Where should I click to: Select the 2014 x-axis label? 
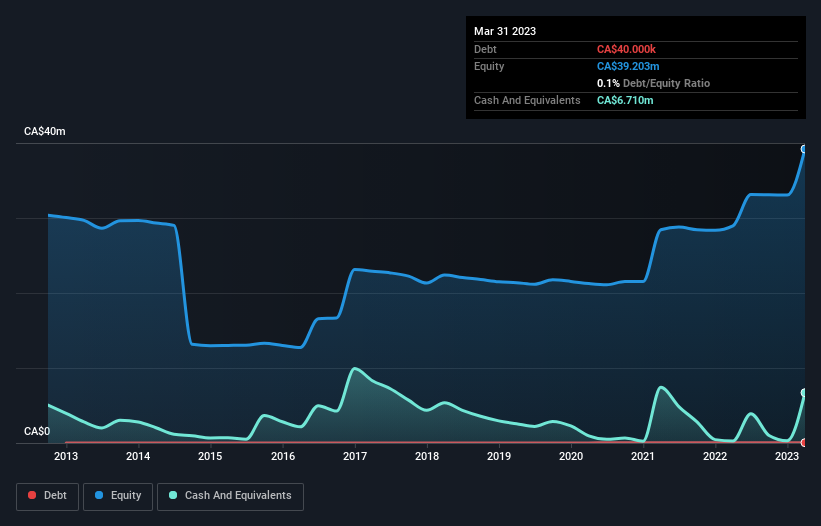(138, 456)
